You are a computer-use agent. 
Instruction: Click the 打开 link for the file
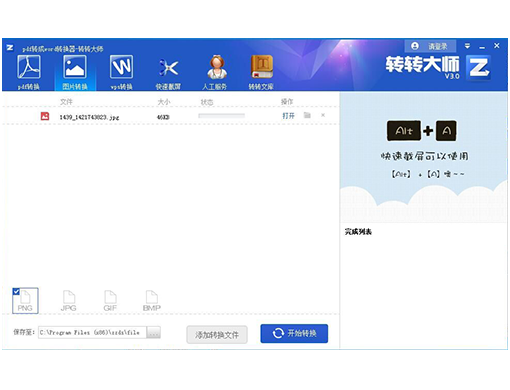point(288,116)
